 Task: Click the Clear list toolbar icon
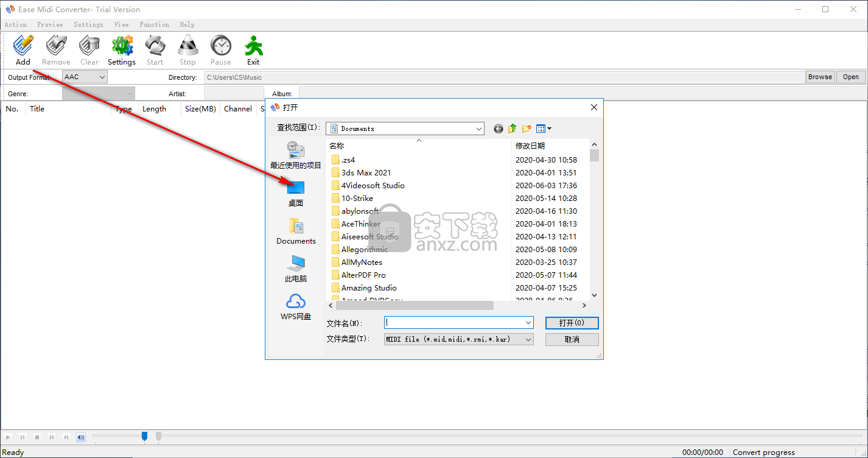89,50
